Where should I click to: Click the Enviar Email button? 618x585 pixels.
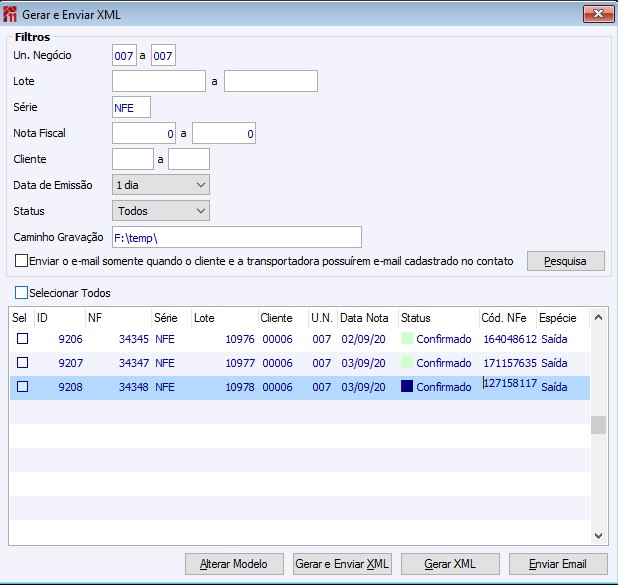click(558, 564)
